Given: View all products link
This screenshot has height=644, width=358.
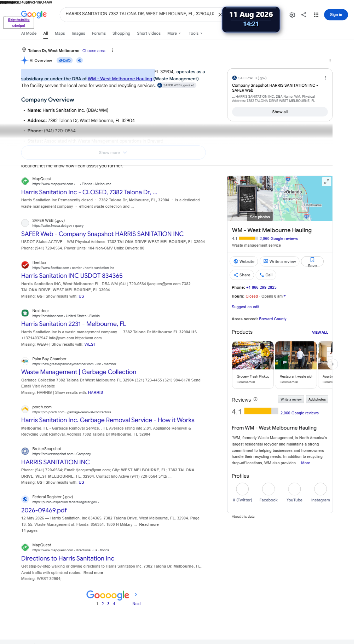Looking at the screenshot, I should click(320, 332).
